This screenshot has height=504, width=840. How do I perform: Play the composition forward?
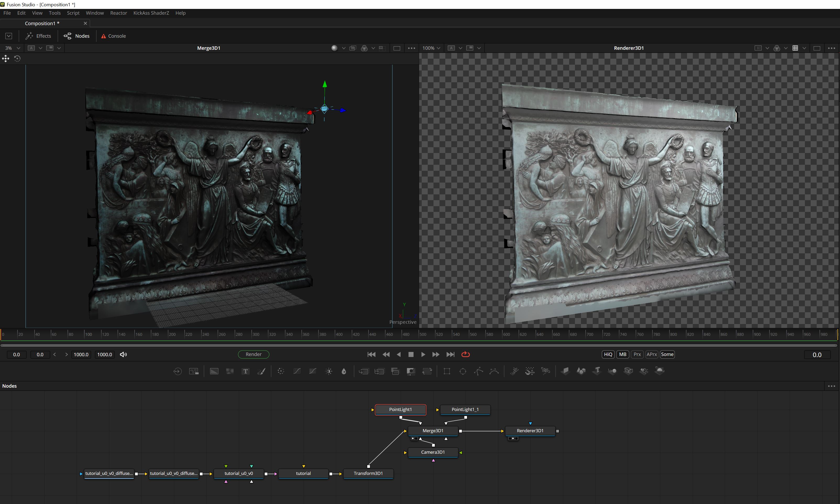[423, 354]
